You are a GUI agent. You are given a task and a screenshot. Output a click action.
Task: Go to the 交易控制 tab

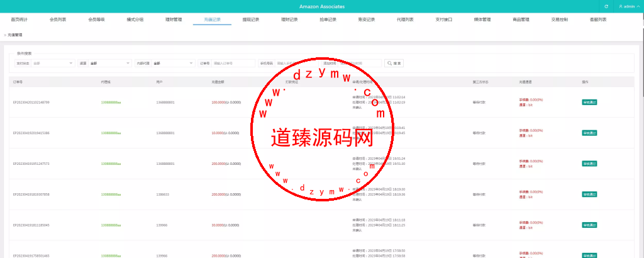(x=559, y=20)
